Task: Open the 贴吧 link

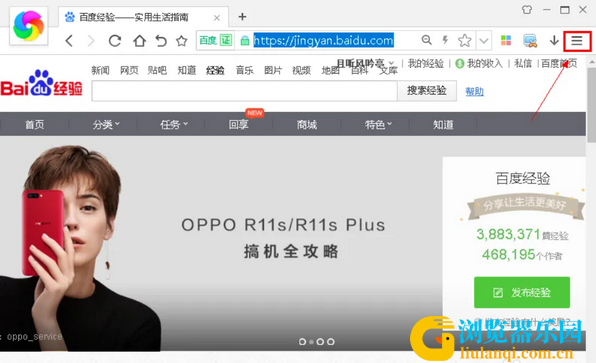Action: click(157, 70)
